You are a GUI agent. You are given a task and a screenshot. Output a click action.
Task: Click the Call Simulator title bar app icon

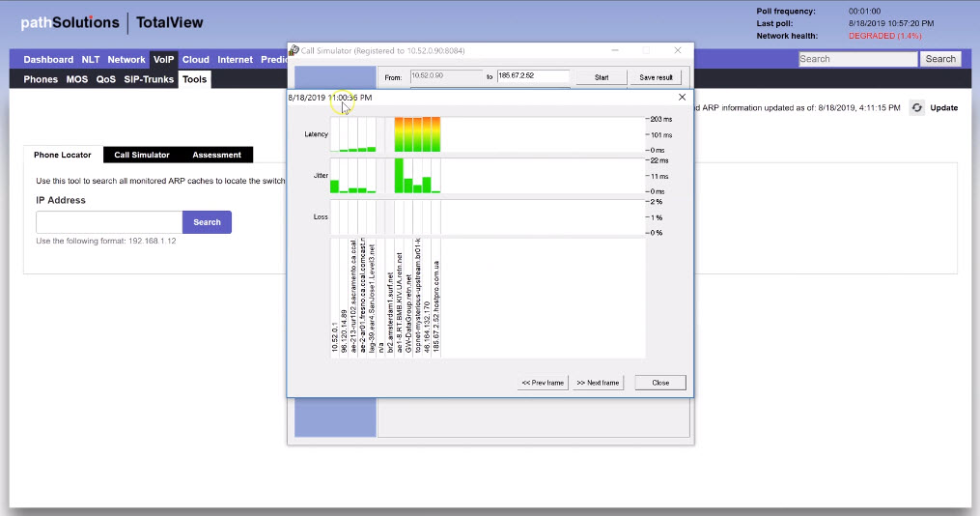(x=294, y=50)
